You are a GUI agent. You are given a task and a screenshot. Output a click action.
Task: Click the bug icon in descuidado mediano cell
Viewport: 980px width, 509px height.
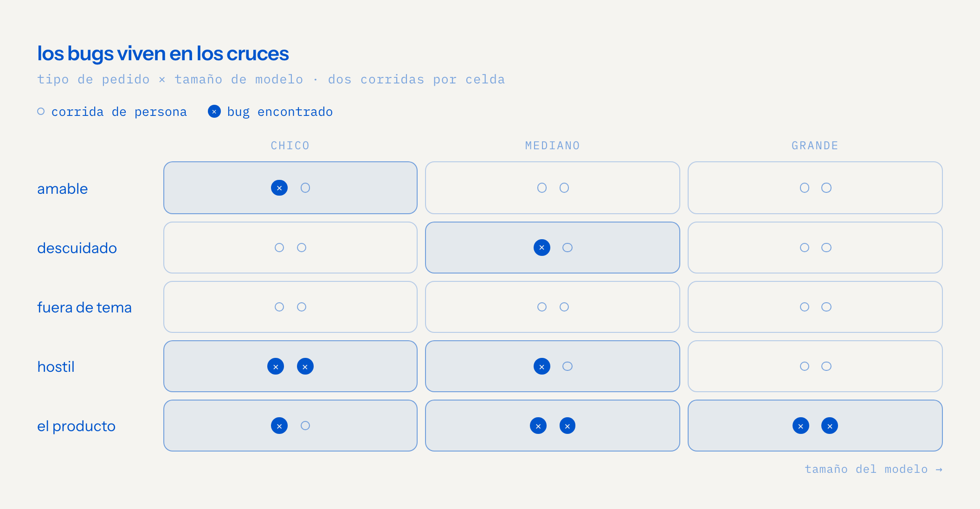(542, 248)
